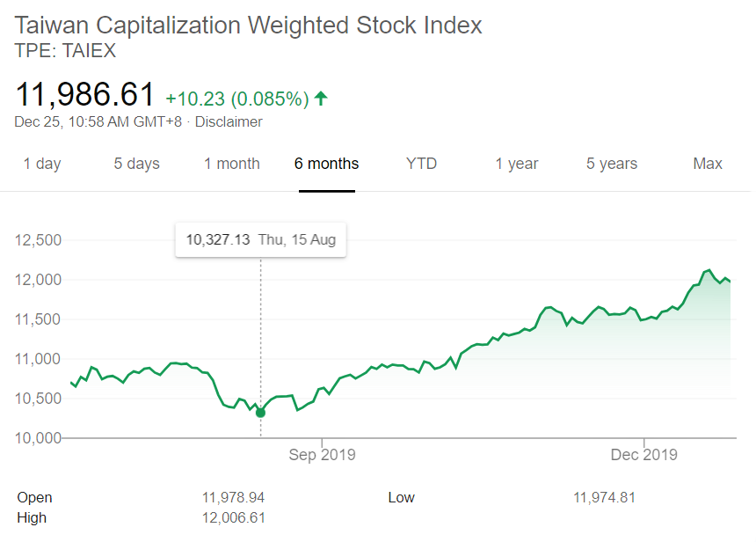Select the 1 year range
The image size is (756, 542).
click(517, 164)
